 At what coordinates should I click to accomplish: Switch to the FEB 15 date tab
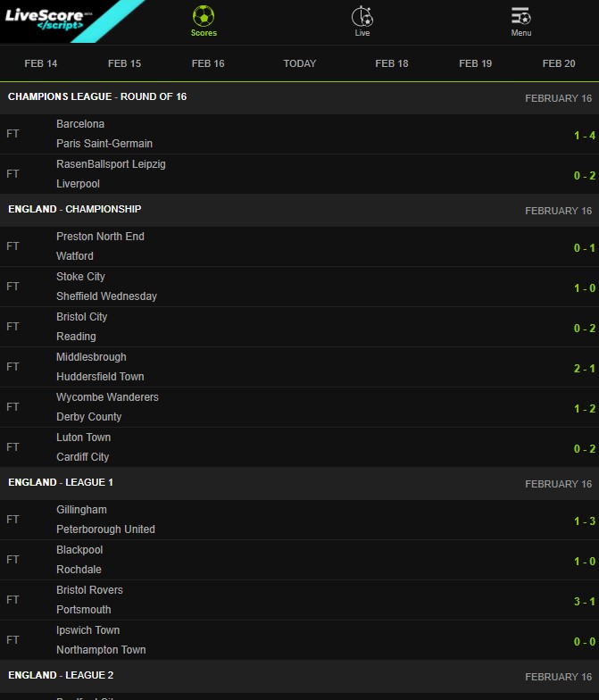124,63
